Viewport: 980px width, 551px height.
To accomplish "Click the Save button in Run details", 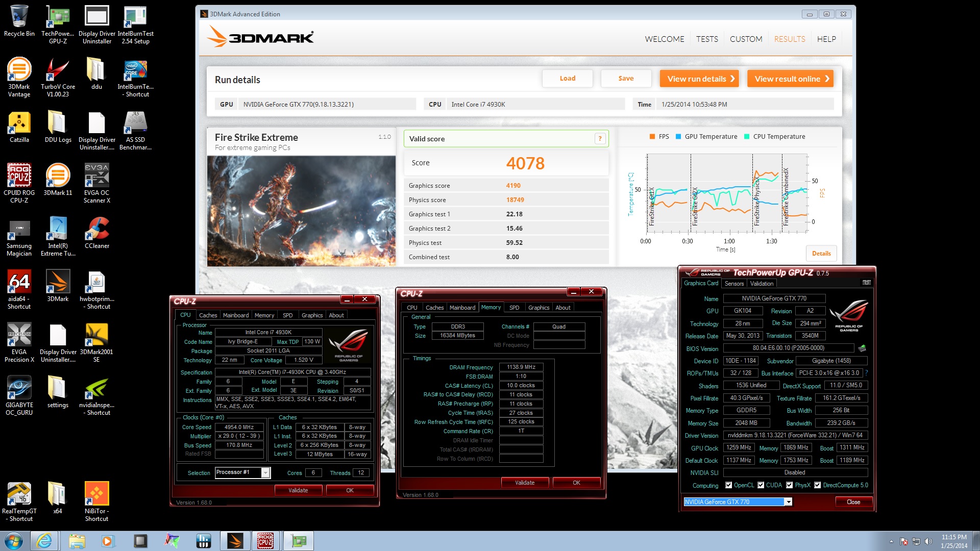I will [626, 79].
